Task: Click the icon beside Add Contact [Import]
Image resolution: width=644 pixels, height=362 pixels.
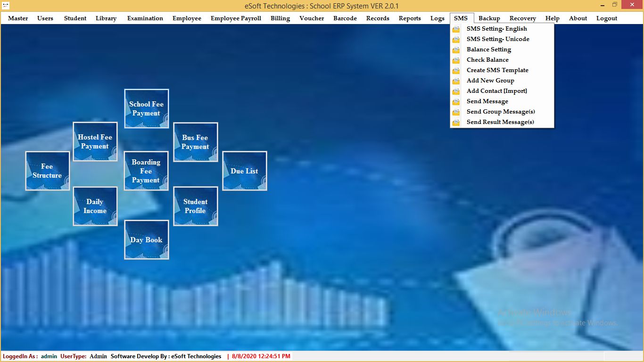Action: (456, 91)
